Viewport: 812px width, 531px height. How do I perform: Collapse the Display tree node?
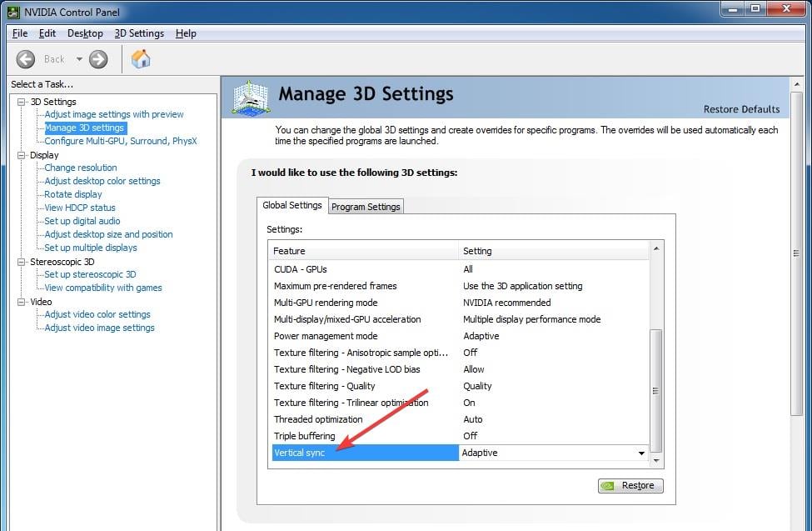(x=22, y=155)
